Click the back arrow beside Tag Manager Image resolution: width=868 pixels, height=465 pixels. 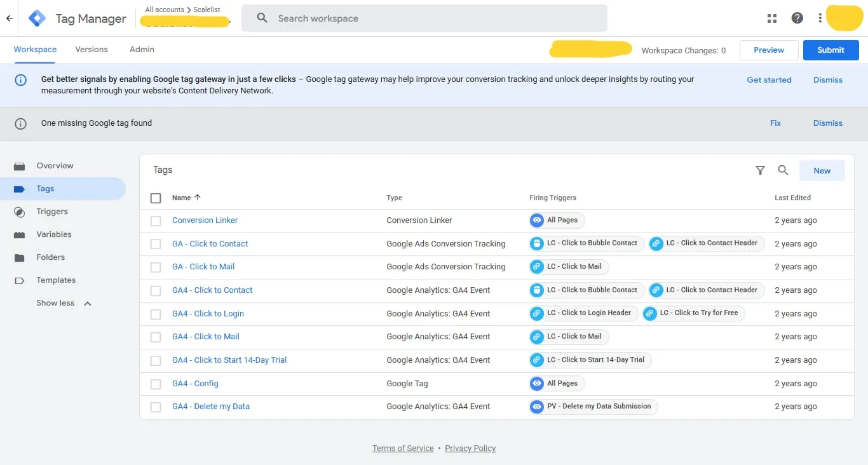click(9, 18)
